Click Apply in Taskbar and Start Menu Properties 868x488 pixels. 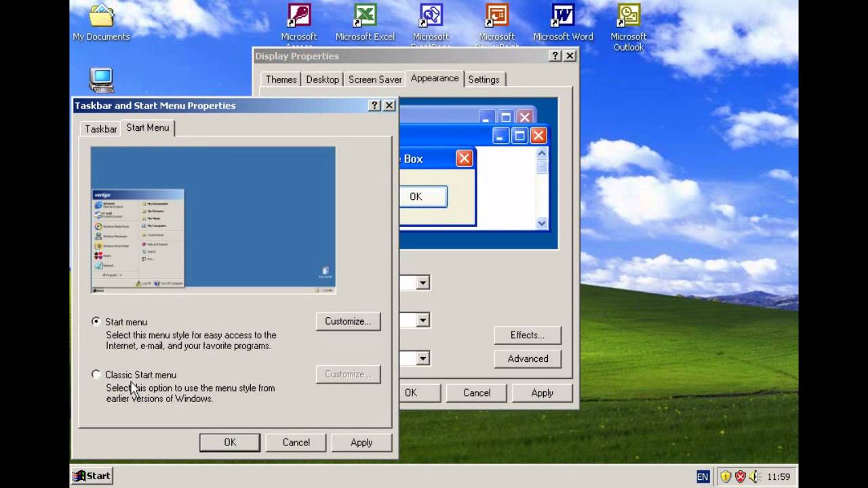[361, 443]
